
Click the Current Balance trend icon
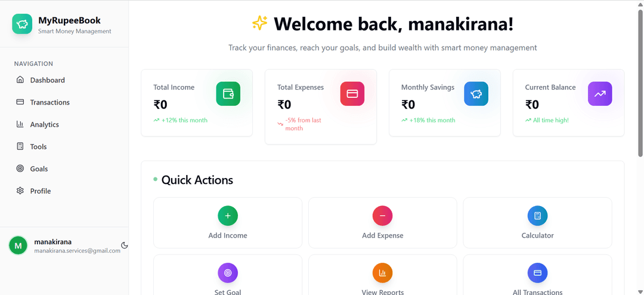[x=600, y=94]
